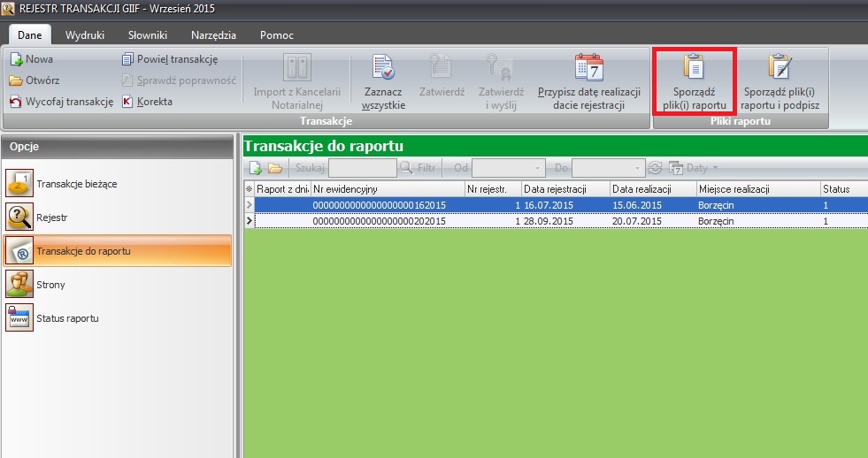Switch to the Dane tab
Image resolution: width=868 pixels, height=458 pixels.
click(30, 34)
